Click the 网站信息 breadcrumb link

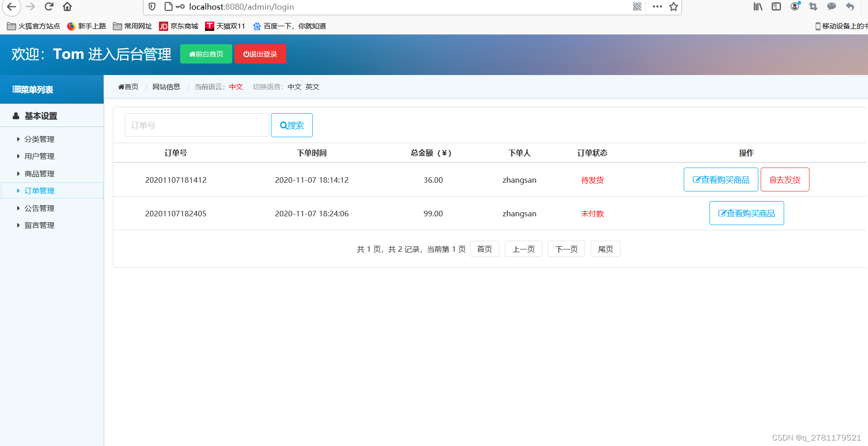(x=166, y=87)
